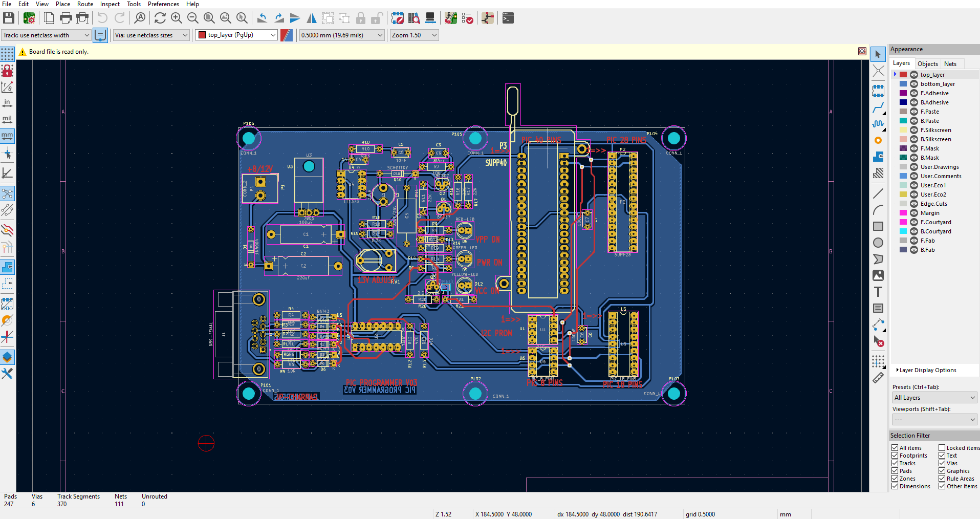Screen dimensions: 980x519
Task: Open Zoom 1.50 dropdown
Action: pyautogui.click(x=415, y=35)
